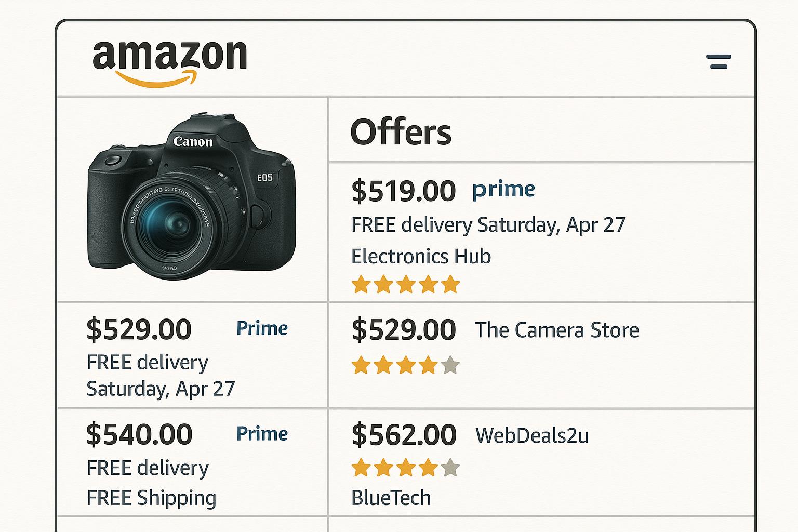798x532 pixels.
Task: Click the $529.00 price in the left column
Action: coord(139,328)
